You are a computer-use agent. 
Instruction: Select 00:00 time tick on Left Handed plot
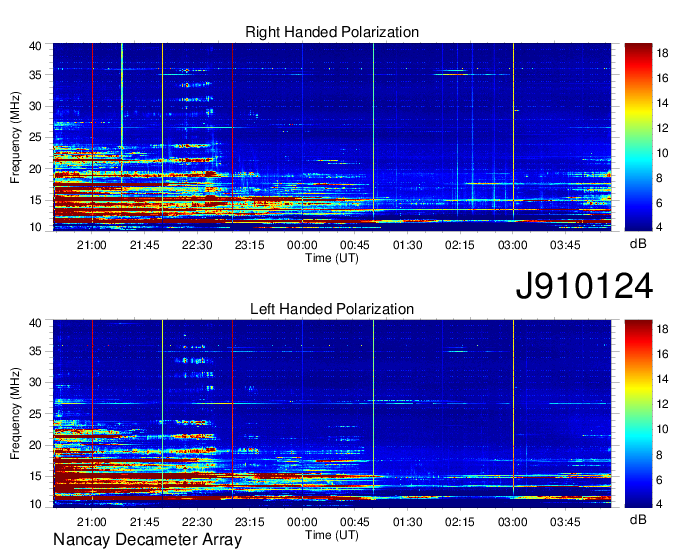(302, 522)
